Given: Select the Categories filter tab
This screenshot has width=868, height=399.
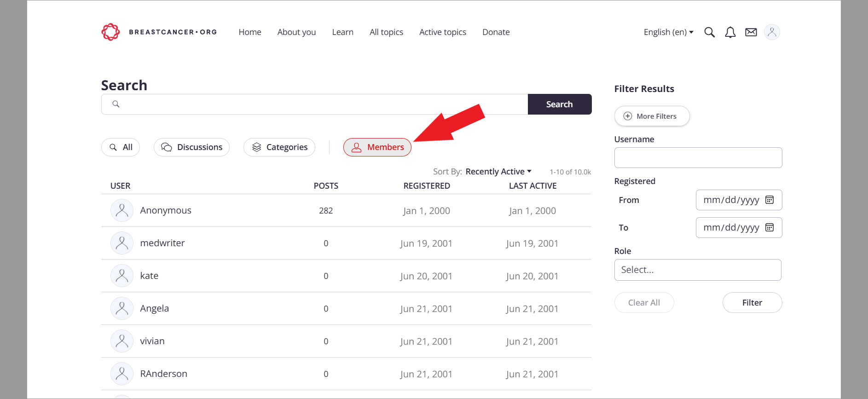Looking at the screenshot, I should coord(279,147).
